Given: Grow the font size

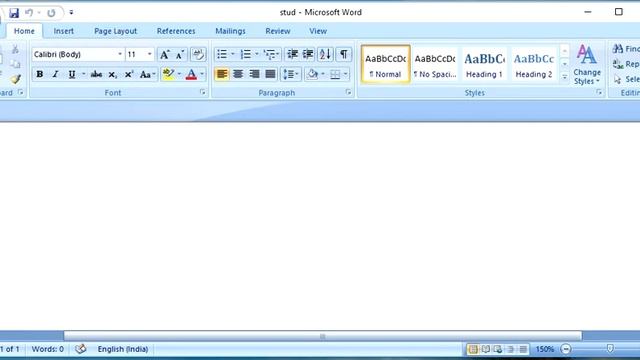Looking at the screenshot, I should [164, 54].
